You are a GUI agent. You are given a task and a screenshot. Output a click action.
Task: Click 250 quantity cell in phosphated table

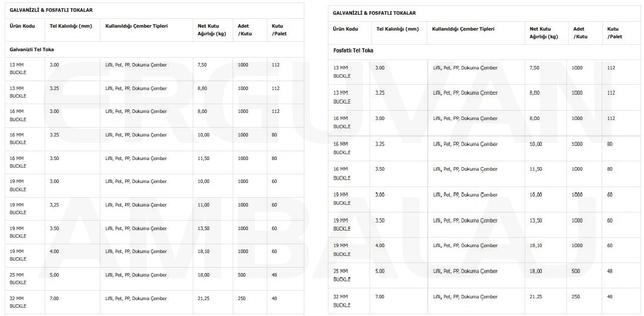pos(576,297)
